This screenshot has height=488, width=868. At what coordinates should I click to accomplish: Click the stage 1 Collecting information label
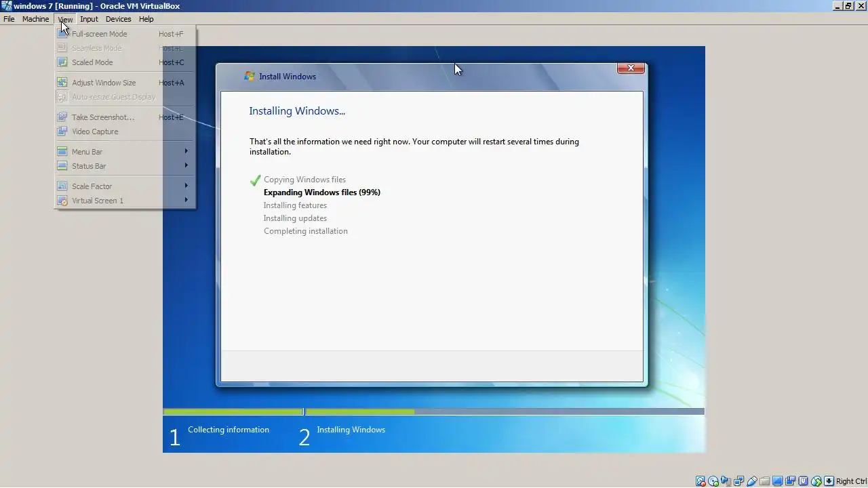point(229,430)
